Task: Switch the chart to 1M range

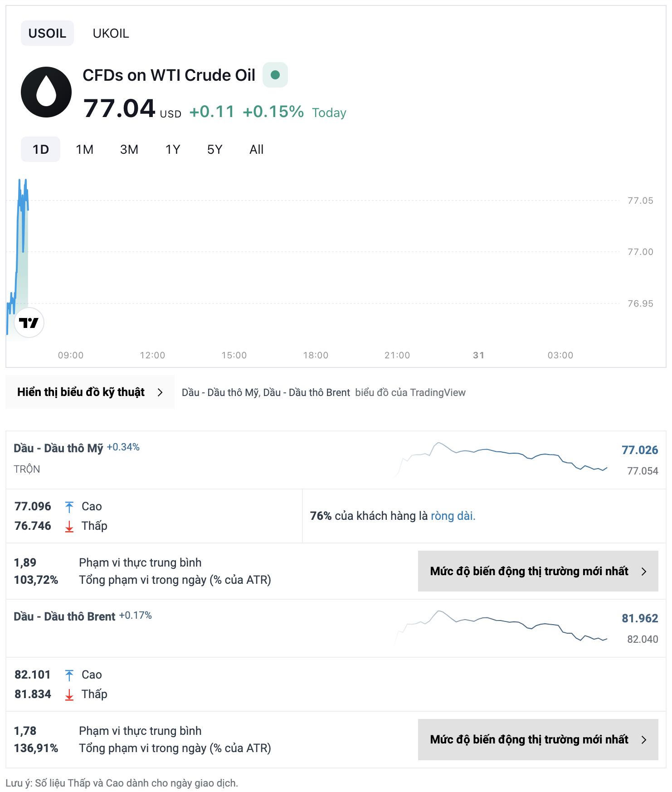Action: 84,149
